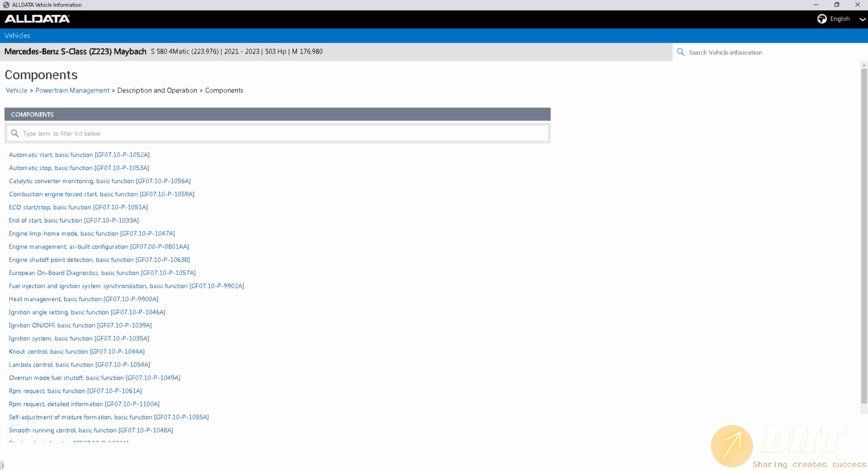
Task: Open Automatic start, basic function article
Action: (x=79, y=155)
